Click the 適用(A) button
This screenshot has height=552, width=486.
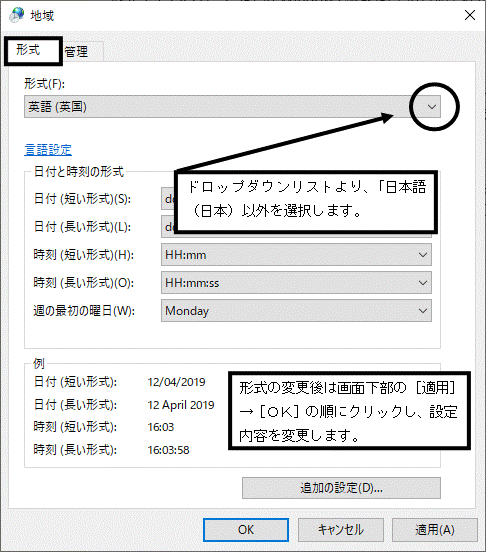[x=435, y=529]
